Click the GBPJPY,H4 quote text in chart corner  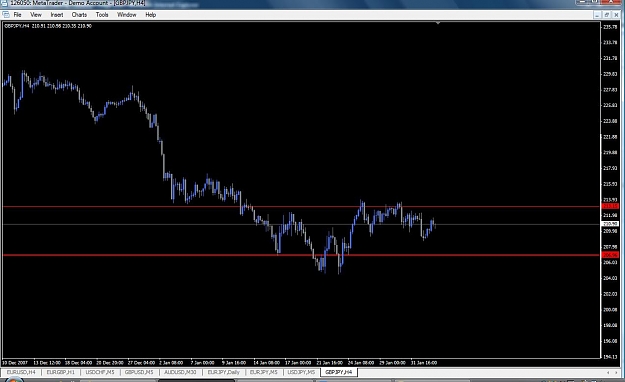point(48,26)
